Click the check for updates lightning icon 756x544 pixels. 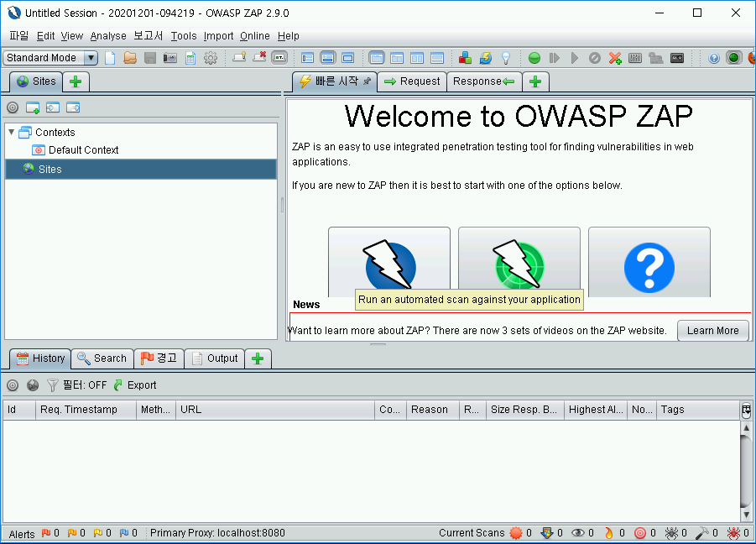pos(486,58)
